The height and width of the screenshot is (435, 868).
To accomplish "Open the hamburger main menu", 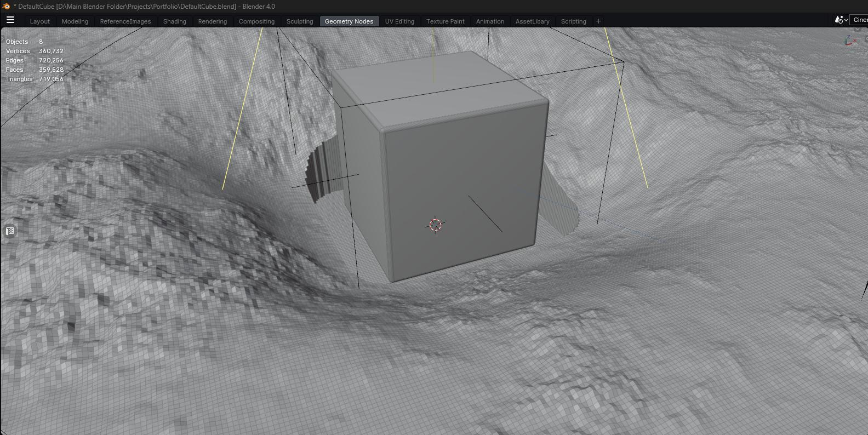I will [x=10, y=20].
